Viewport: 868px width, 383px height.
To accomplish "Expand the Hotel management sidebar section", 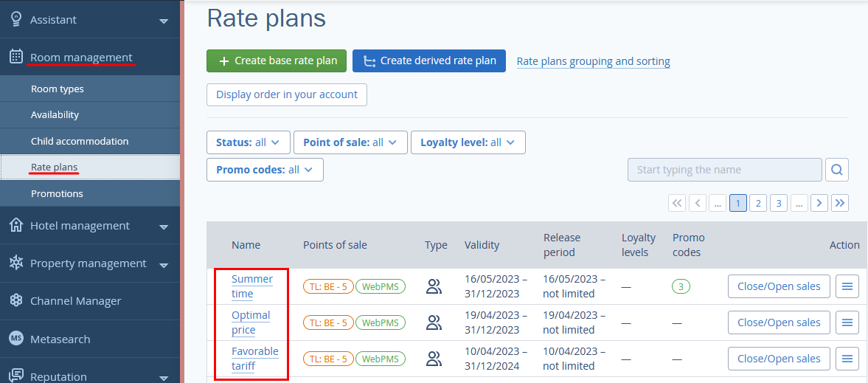I will 90,226.
